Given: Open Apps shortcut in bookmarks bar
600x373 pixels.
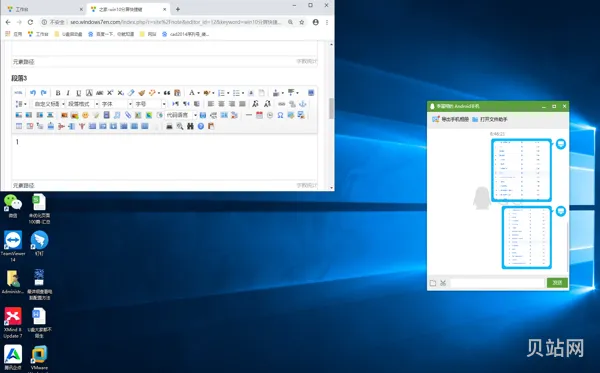Looking at the screenshot, I should [14, 34].
